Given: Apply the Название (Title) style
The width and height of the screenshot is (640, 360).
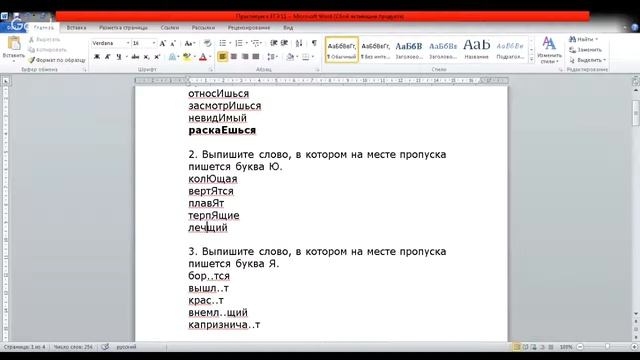Looking at the screenshot, I should pyautogui.click(x=476, y=49).
